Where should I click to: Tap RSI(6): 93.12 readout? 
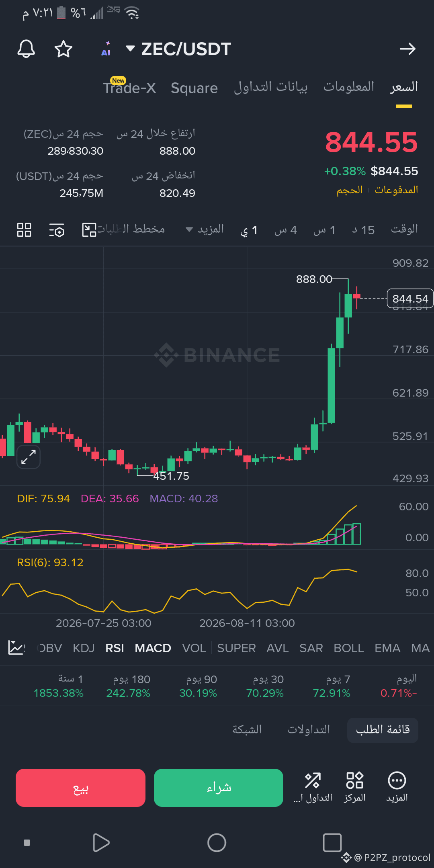(x=50, y=563)
